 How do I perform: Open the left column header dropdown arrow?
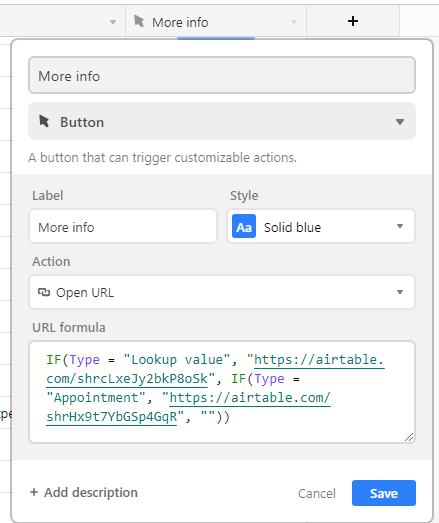click(113, 22)
